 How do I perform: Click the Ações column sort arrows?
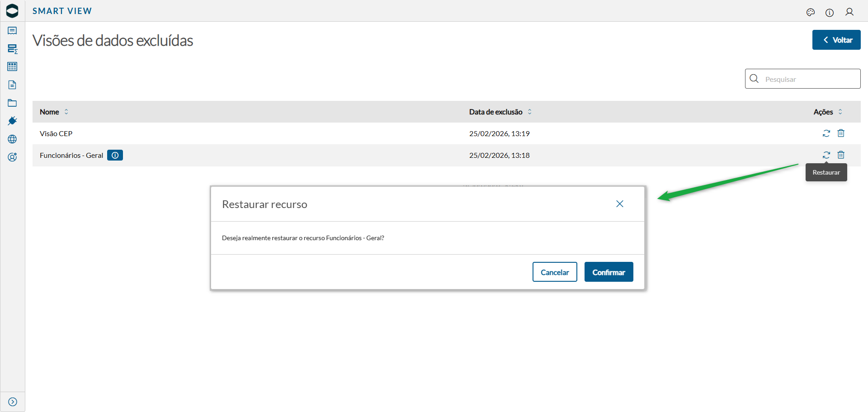click(840, 112)
